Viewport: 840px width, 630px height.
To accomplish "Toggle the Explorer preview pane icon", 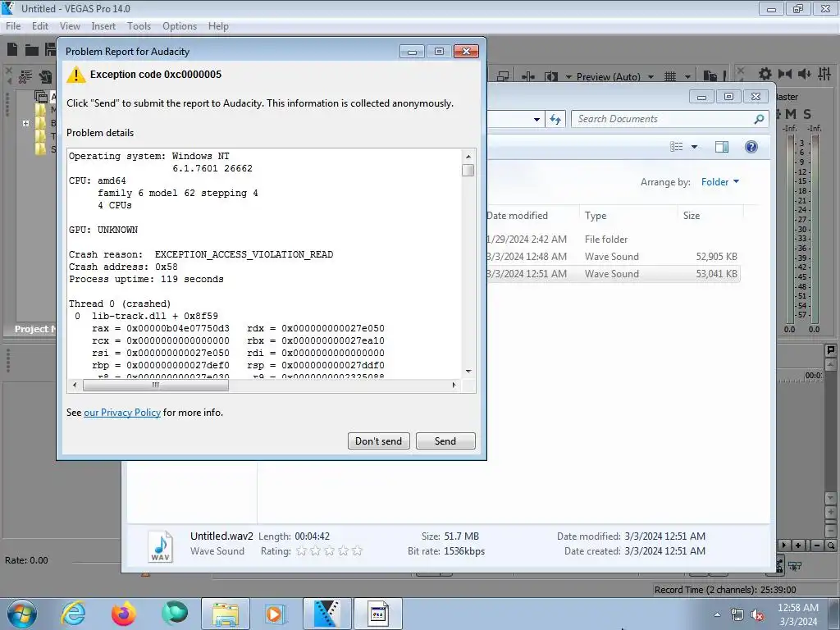I will (x=722, y=147).
